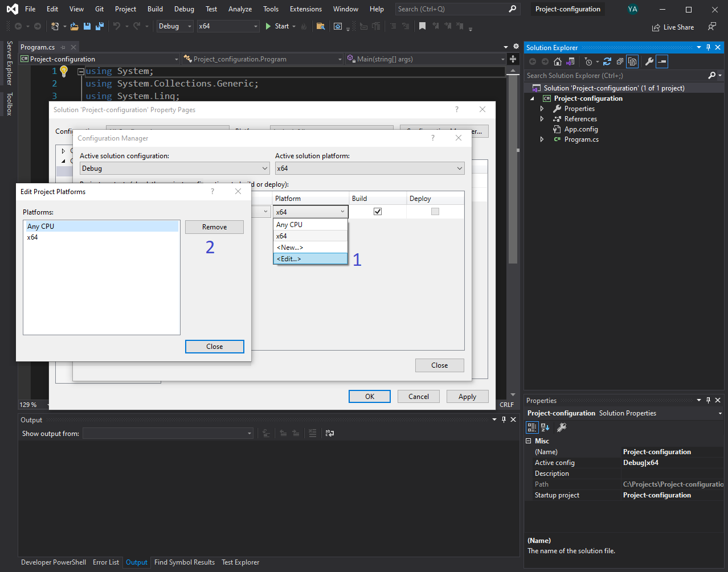The width and height of the screenshot is (728, 572).
Task: Click the Save All icon
Action: point(99,26)
